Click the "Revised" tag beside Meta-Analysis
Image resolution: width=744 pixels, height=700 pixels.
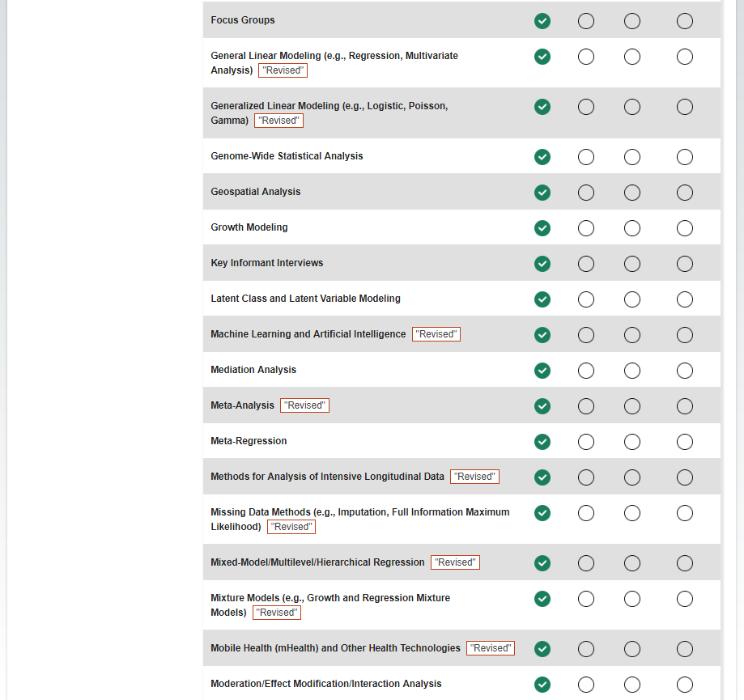pos(304,405)
